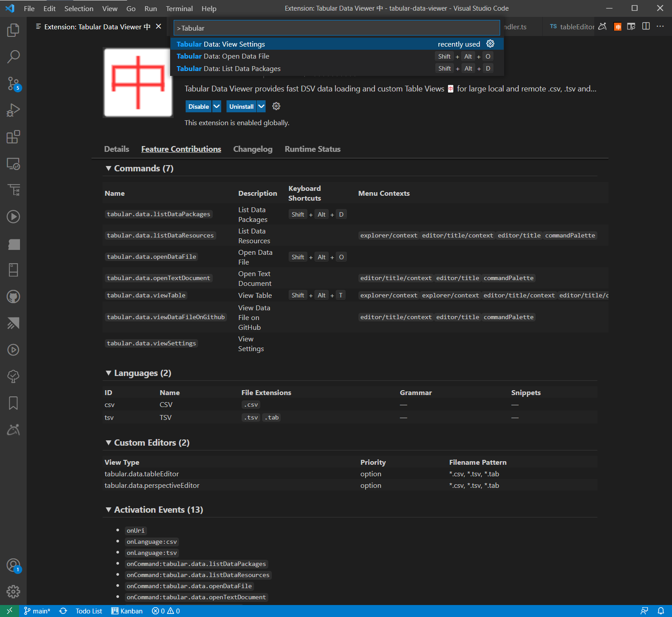Click the Uninstall button
Screen dimensions: 672x617
coord(242,107)
